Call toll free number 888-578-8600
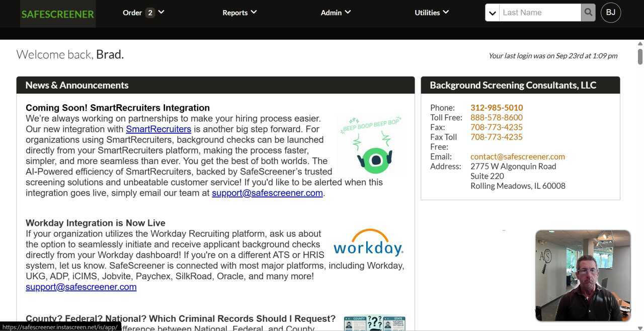This screenshot has width=644, height=331. (497, 118)
